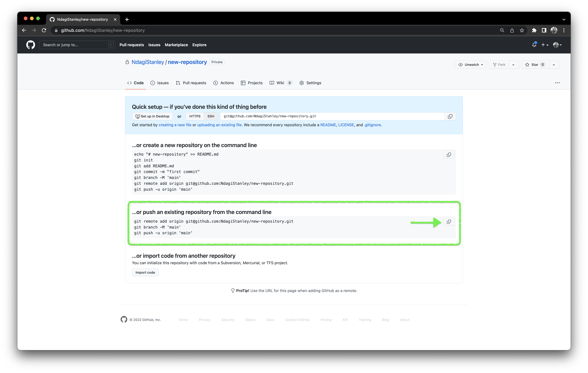Open the plus create-new menu
This screenshot has width=588, height=373.
[x=544, y=45]
